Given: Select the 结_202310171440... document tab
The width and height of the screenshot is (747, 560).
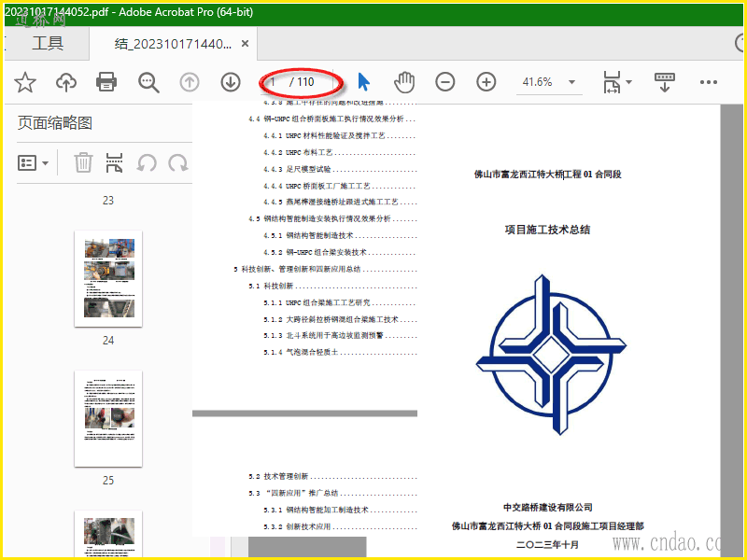Looking at the screenshot, I should [x=173, y=44].
